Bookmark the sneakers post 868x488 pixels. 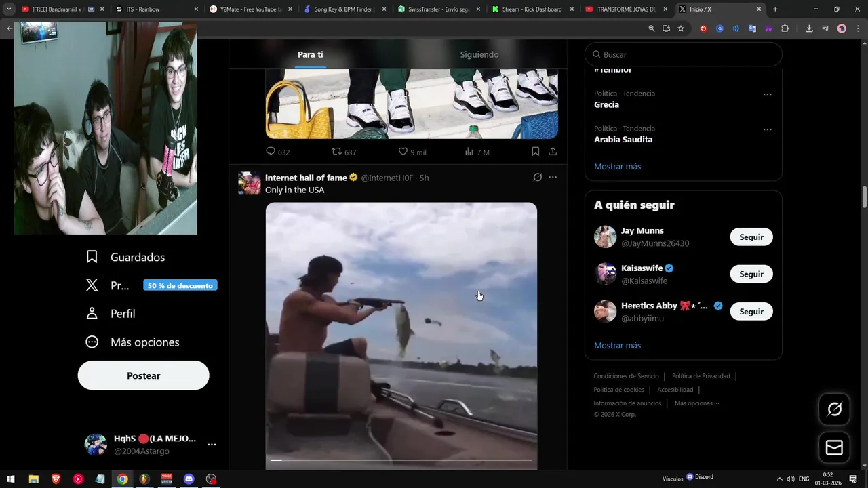[535, 152]
